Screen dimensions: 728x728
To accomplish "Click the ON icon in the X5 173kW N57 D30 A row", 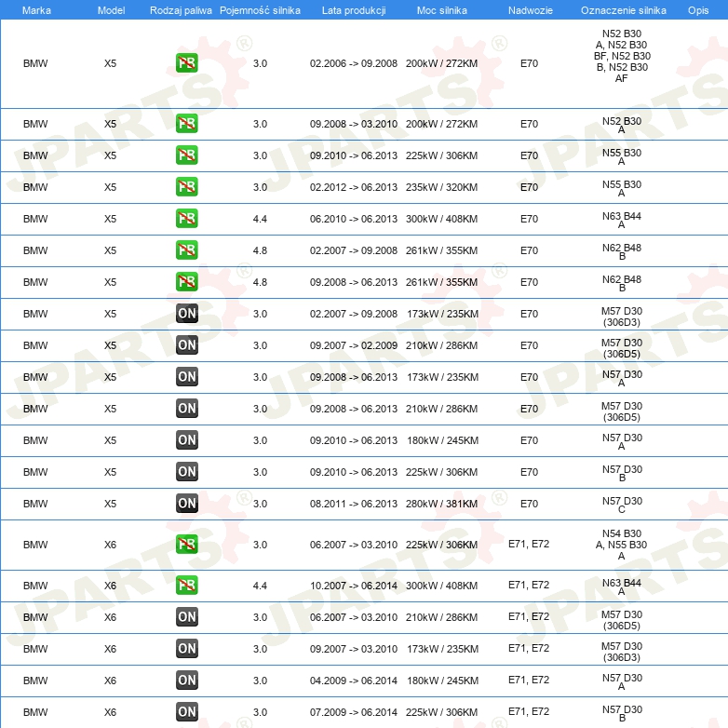I will 186,376.
